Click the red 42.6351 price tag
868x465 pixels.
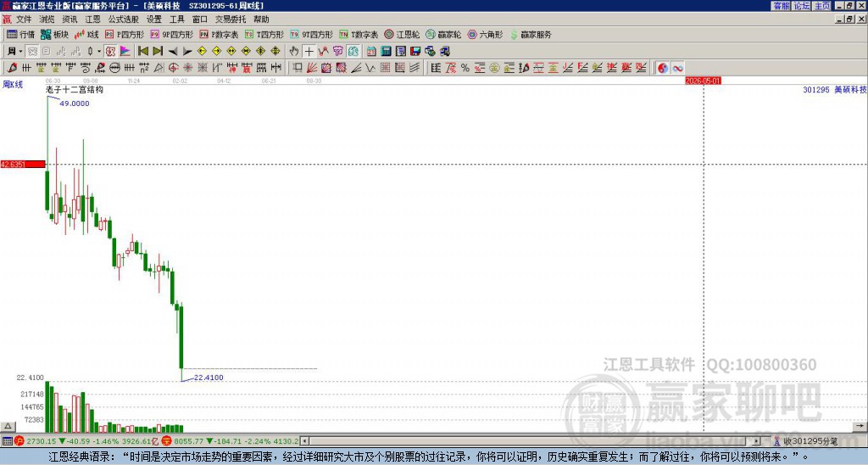[23, 165]
